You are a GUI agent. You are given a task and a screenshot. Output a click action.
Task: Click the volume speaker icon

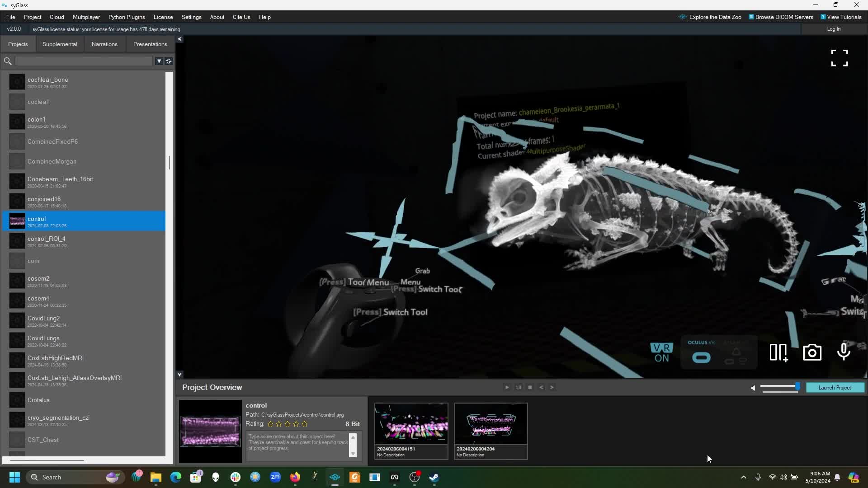coord(753,388)
